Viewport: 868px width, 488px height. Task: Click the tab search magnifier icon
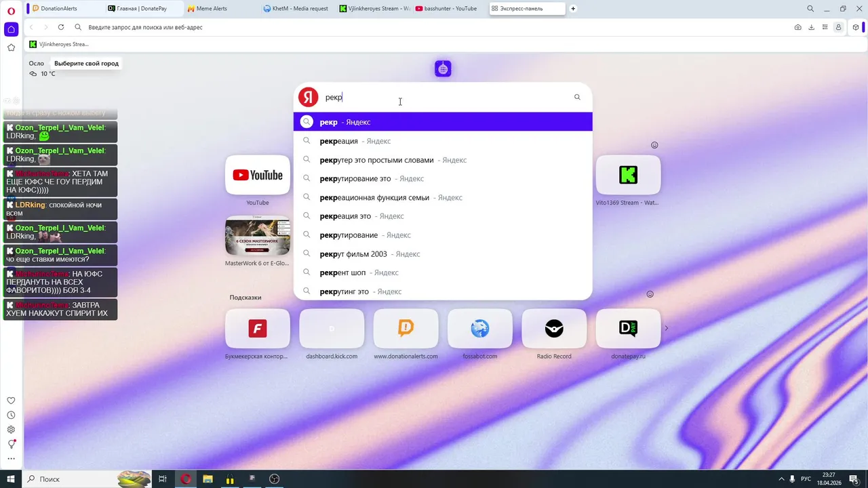(x=810, y=9)
